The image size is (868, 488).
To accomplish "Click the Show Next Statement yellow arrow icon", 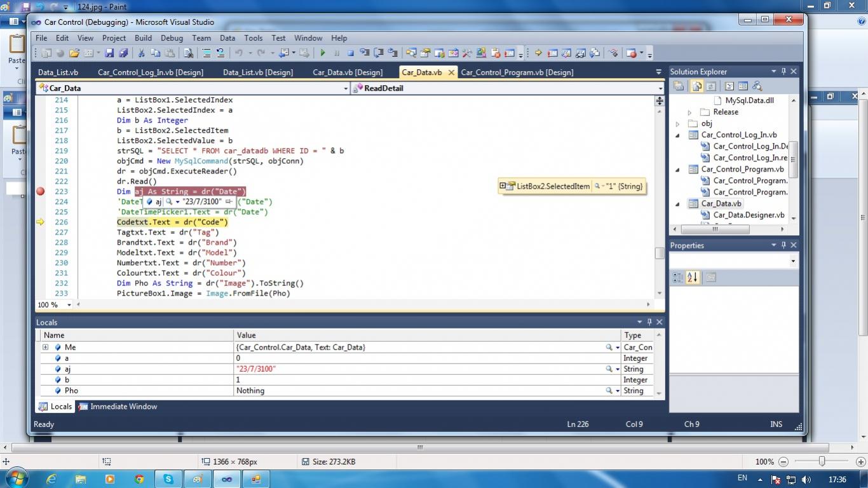I will point(538,53).
